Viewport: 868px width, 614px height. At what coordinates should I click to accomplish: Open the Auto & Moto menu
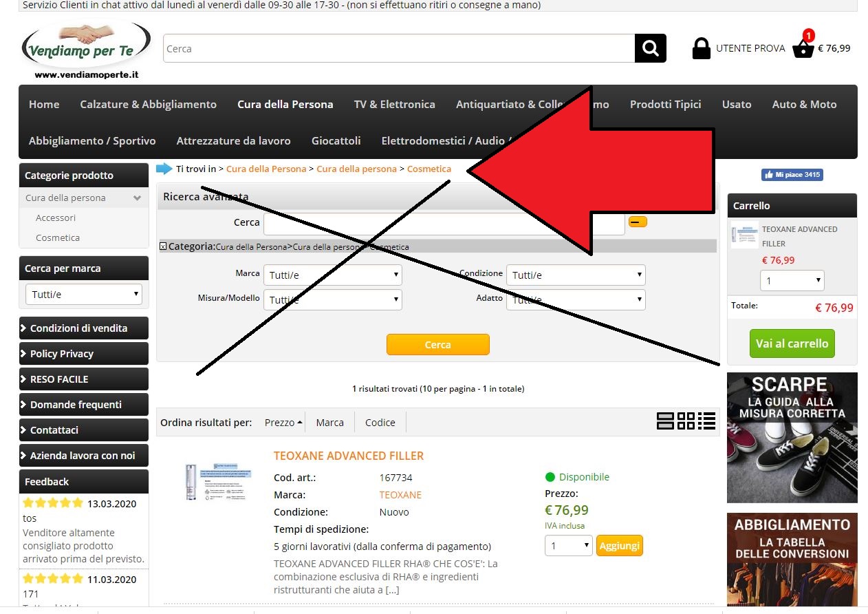[804, 104]
